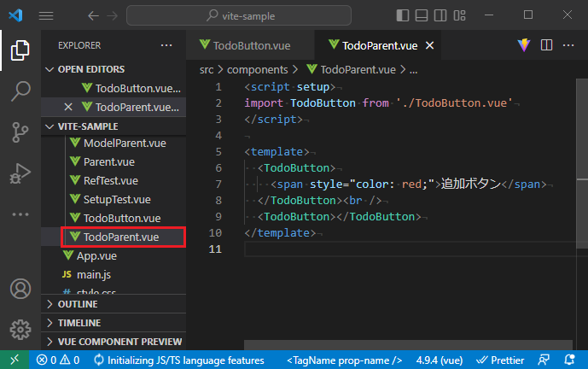Show additional views ellipsis in activity bar
The width and height of the screenshot is (588, 369).
pos(20,214)
